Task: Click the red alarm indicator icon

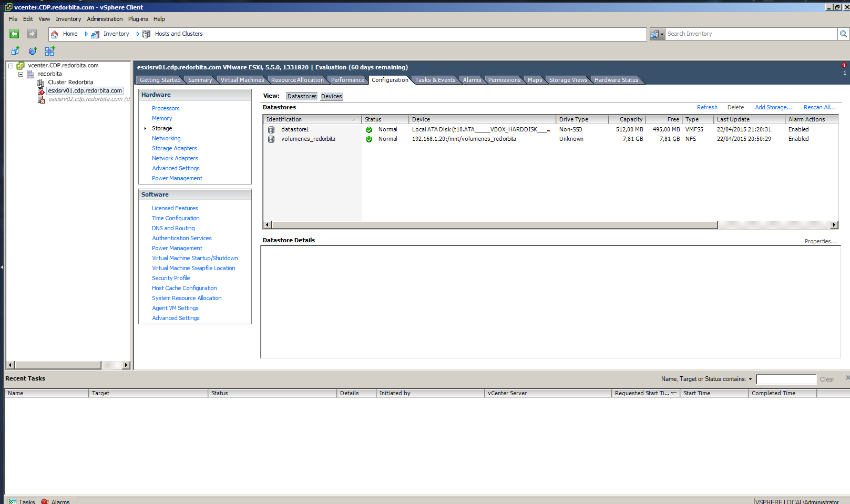Action: (x=844, y=66)
